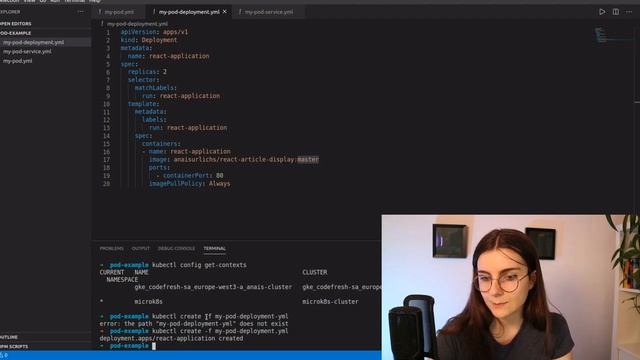Viewport: 640px width, 360px height.
Task: Click the 'template:' line
Action: (143, 104)
